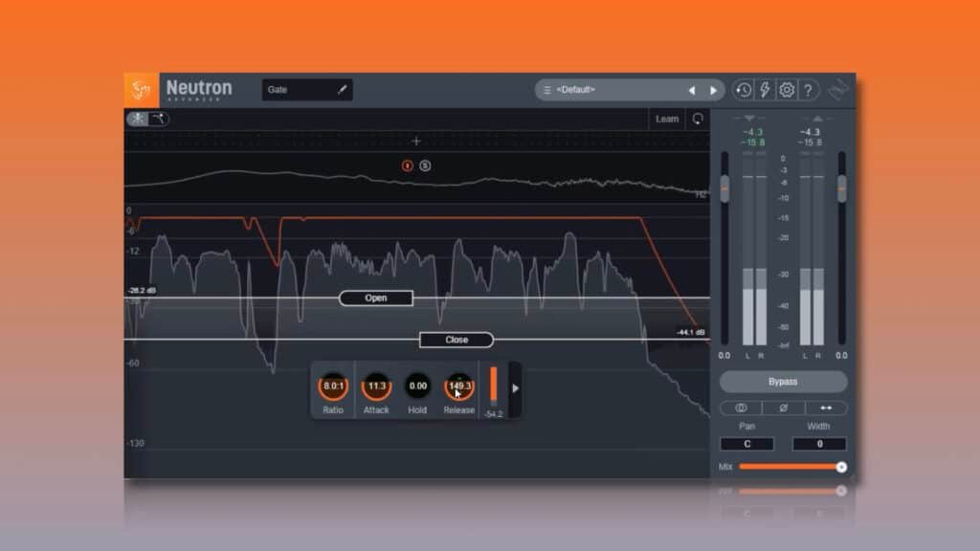Image resolution: width=980 pixels, height=551 pixels.
Task: Go to the previous preset arrow
Action: (x=692, y=91)
